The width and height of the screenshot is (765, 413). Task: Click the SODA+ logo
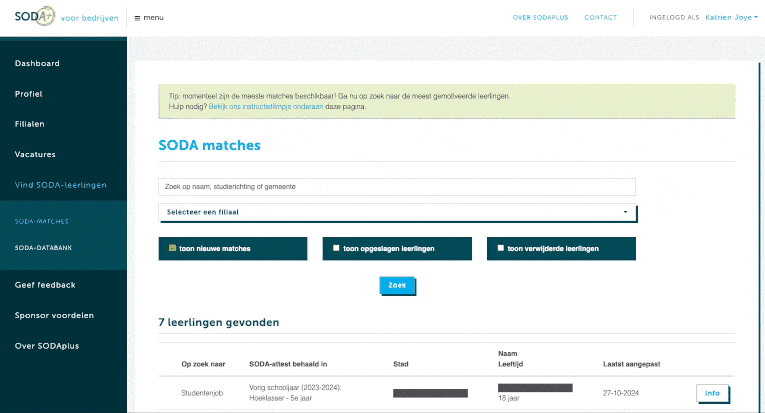[34, 17]
